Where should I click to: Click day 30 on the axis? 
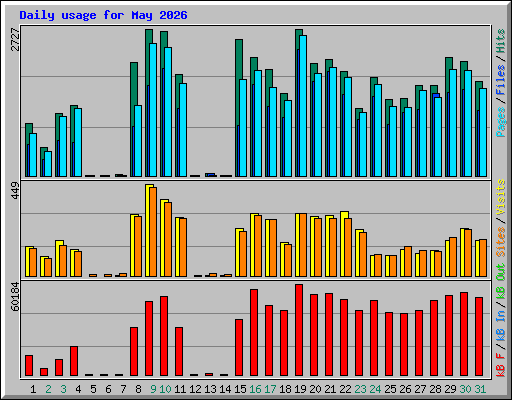(465, 389)
